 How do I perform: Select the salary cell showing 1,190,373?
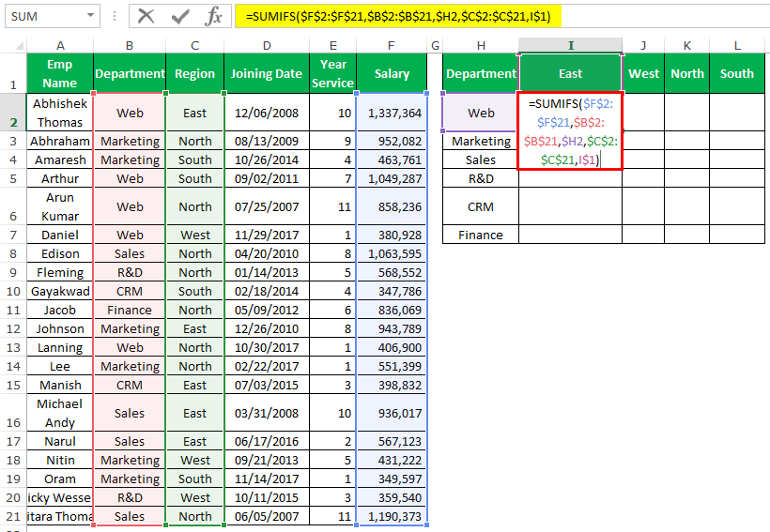(392, 516)
